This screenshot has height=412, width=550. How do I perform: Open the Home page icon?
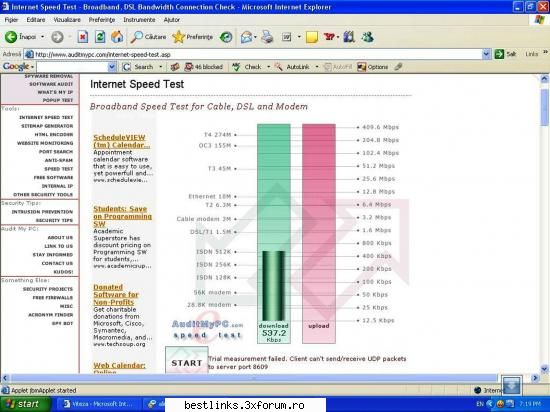[x=117, y=37]
